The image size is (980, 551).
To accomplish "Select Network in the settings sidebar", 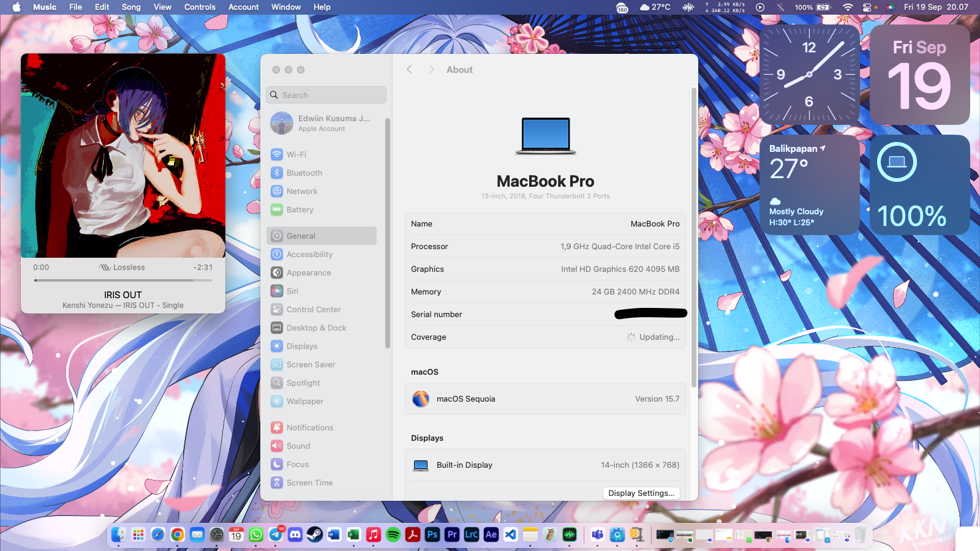I will [322, 191].
